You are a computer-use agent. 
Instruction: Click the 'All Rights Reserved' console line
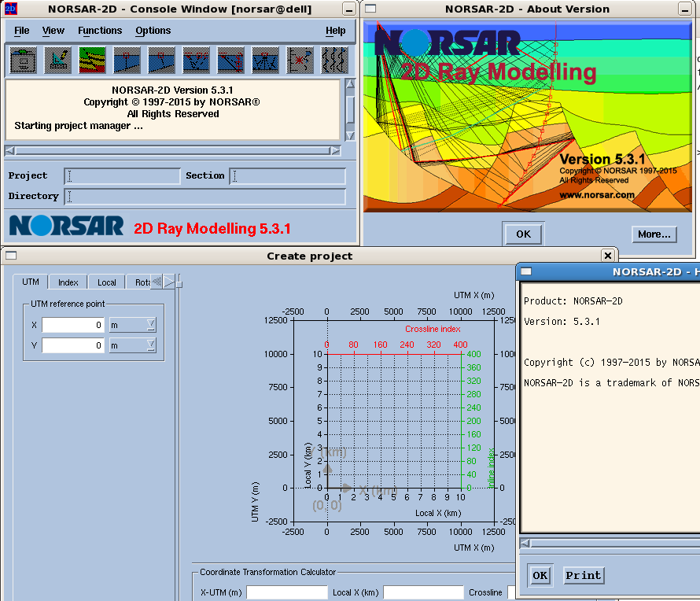click(x=173, y=114)
